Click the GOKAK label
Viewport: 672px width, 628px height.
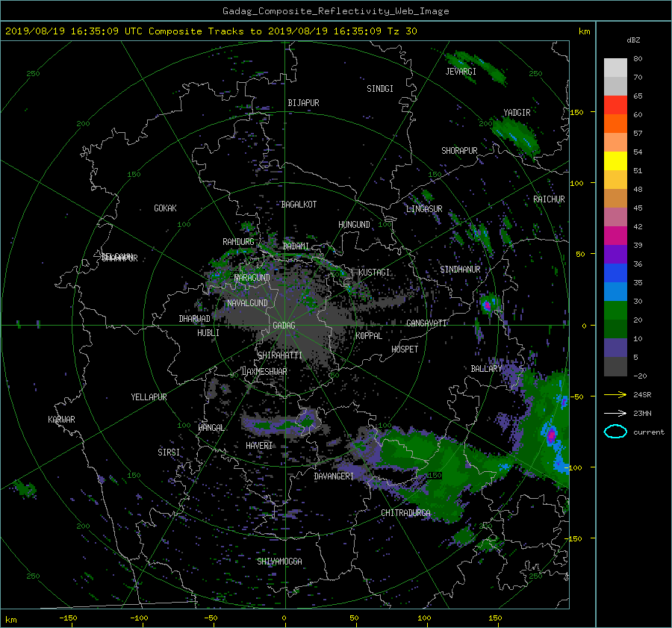166,208
